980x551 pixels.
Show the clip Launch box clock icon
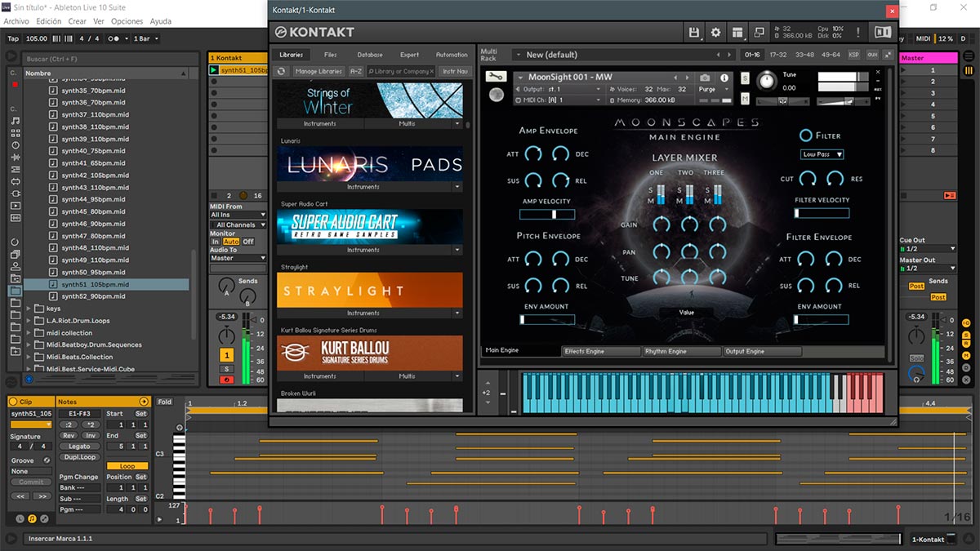click(20, 518)
